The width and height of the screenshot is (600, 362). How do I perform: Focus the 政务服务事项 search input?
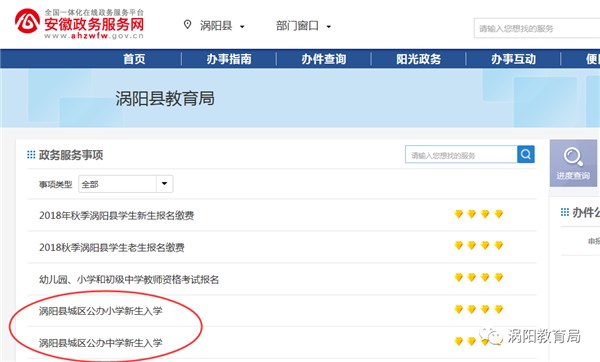(x=461, y=155)
